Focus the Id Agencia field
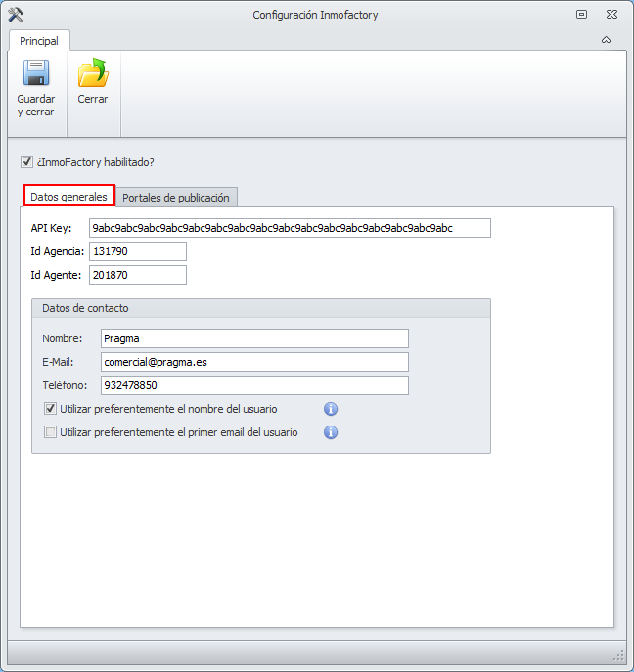The width and height of the screenshot is (634, 672). (138, 251)
